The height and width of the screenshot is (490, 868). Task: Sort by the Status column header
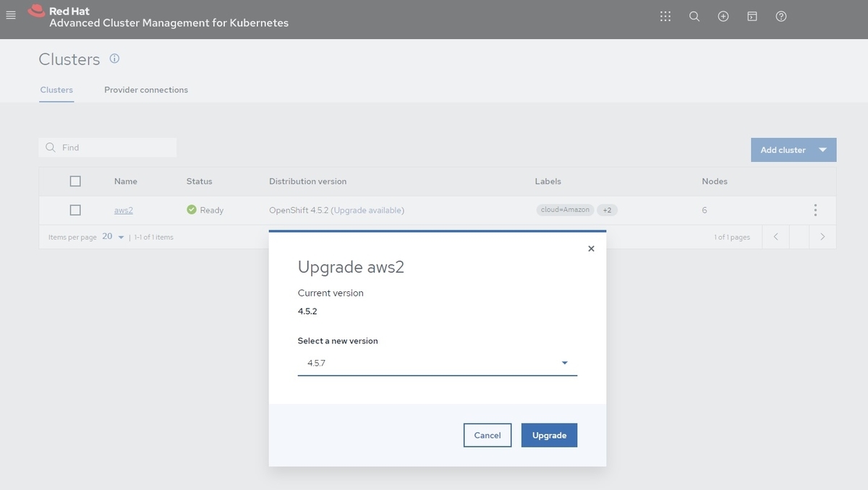point(200,181)
